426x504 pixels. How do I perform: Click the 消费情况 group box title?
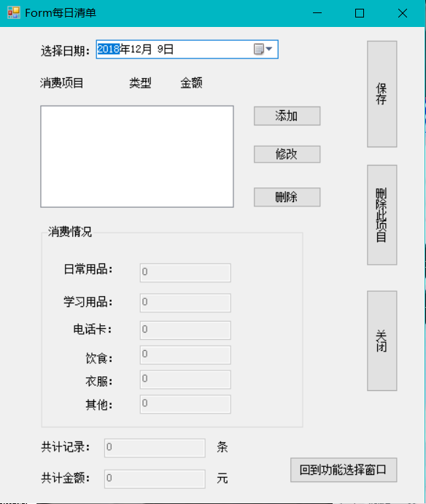pyautogui.click(x=70, y=231)
